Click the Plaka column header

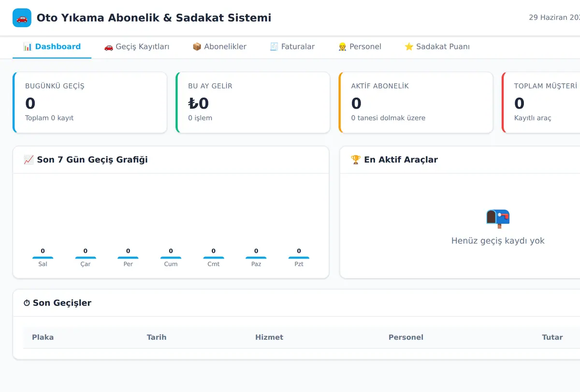point(43,337)
